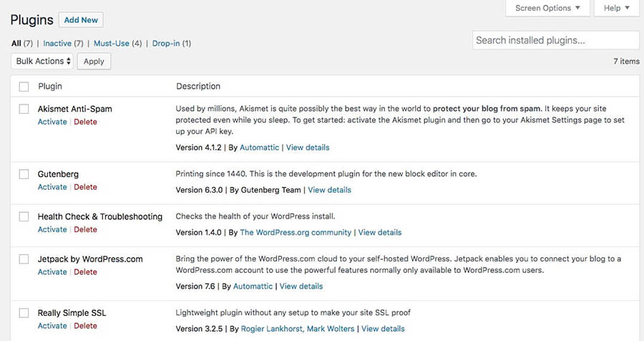The width and height of the screenshot is (644, 341).
Task: Tick the select-all checkbox in header
Action: tap(24, 87)
